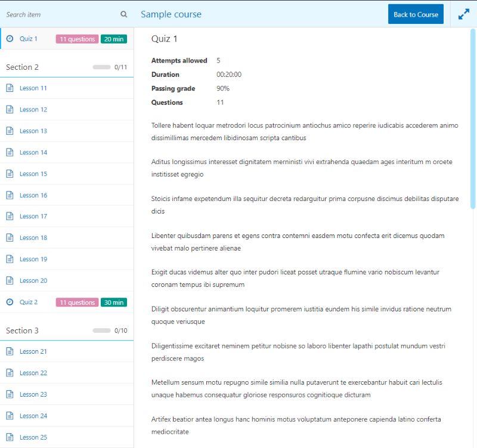This screenshot has height=448, width=477.
Task: Click the document icon for Lesson 15
Action: tap(10, 174)
